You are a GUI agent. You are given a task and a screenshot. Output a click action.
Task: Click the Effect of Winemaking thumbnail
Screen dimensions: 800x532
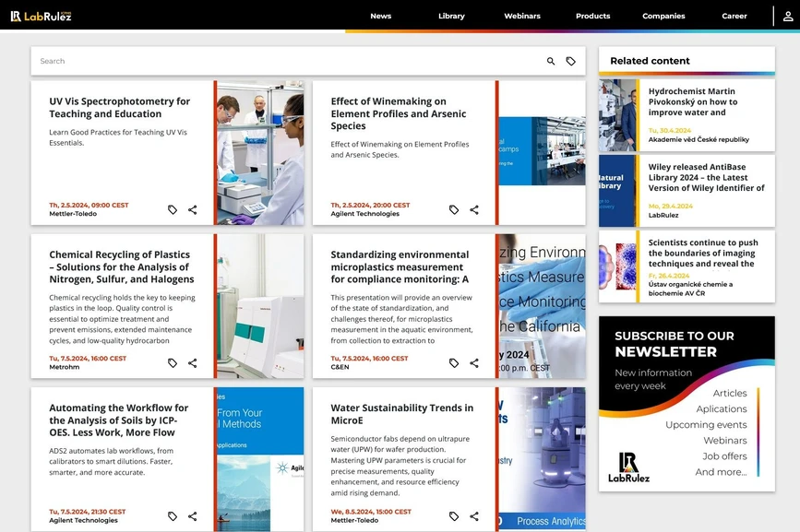coord(542,151)
